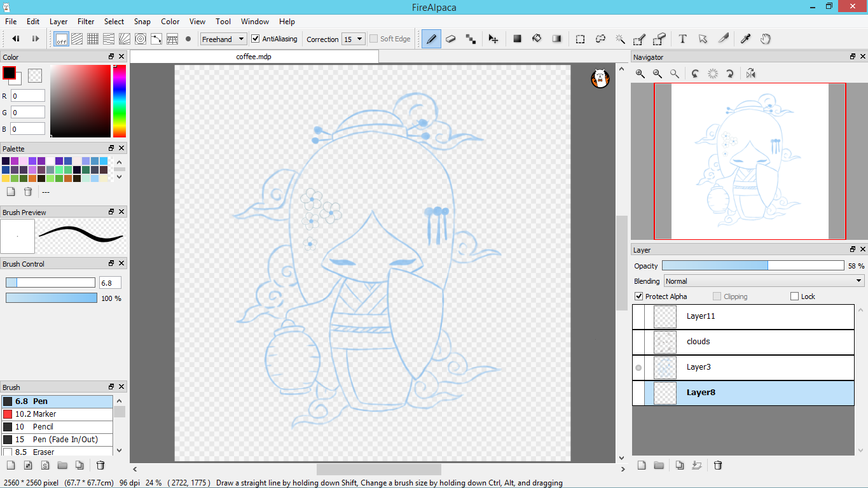Click the layer Opacity slider
Screen dimensions: 868x488
click(753, 265)
